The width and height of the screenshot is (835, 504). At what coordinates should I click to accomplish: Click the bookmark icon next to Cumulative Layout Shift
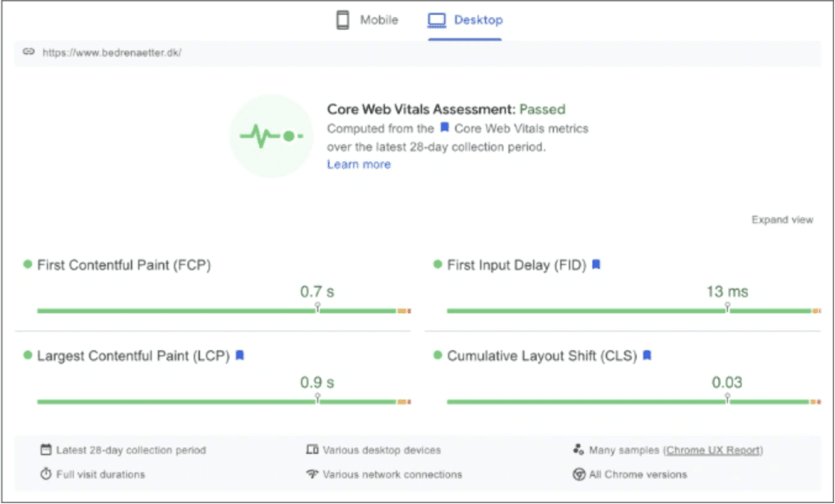click(647, 355)
